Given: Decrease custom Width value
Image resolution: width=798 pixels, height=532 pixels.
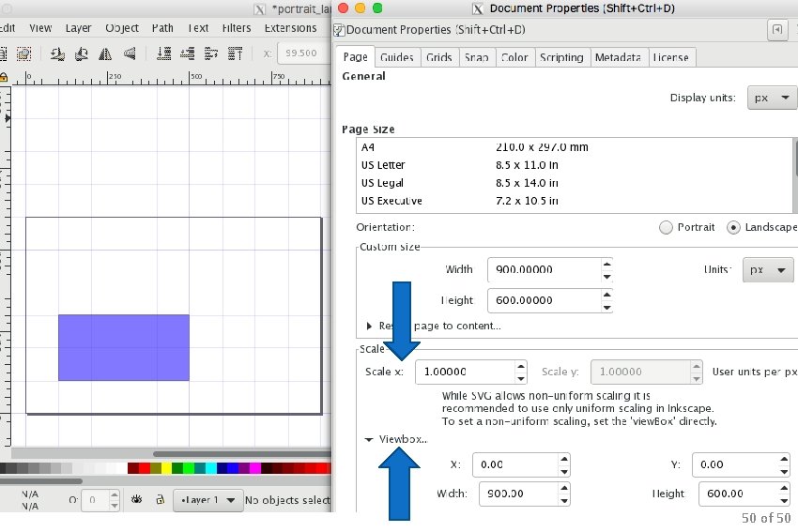Looking at the screenshot, I should tap(606, 276).
